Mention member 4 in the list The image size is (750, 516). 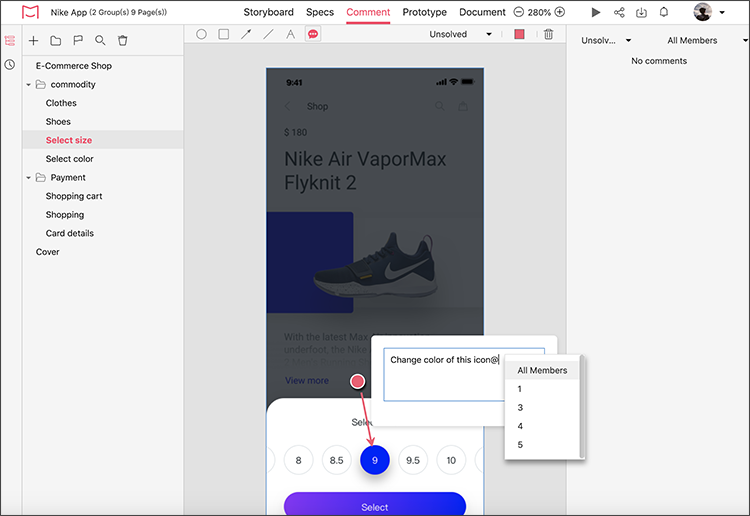pyautogui.click(x=542, y=426)
